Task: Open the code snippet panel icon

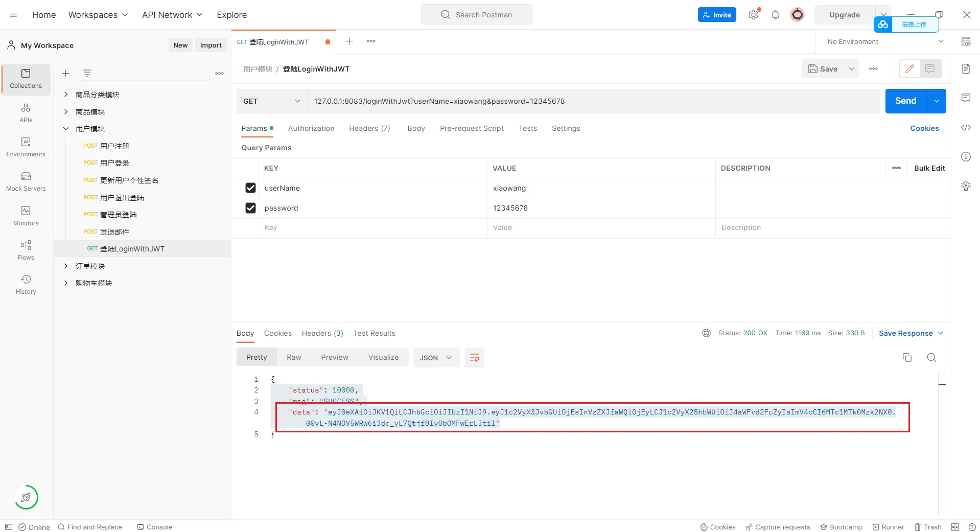Action: 966,128
